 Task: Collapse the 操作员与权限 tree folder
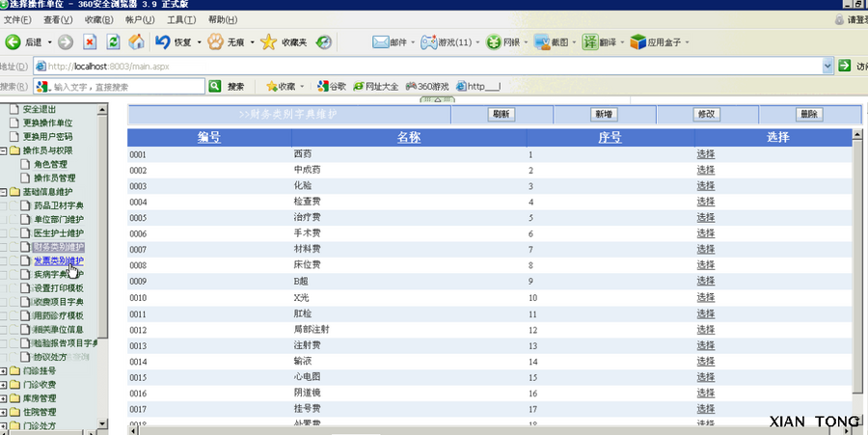(3, 150)
